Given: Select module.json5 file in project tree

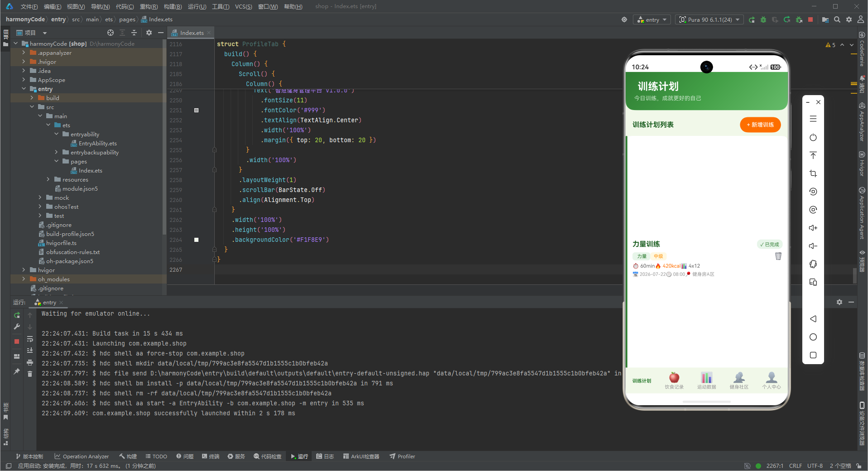Looking at the screenshot, I should 80,189.
